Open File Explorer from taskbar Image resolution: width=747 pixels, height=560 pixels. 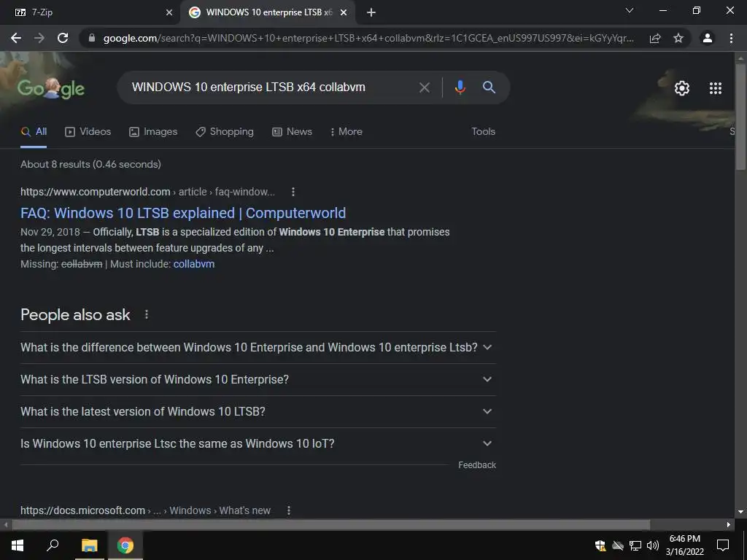[x=90, y=545]
